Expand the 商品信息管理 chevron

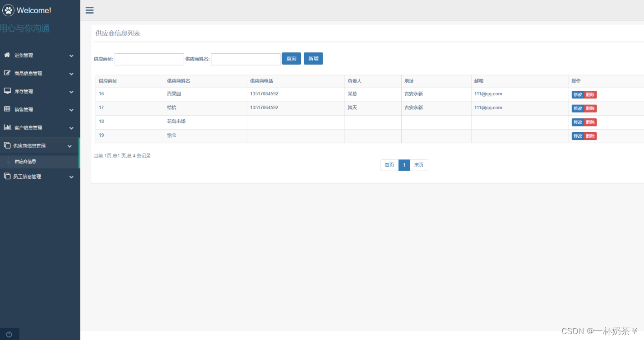tap(71, 74)
